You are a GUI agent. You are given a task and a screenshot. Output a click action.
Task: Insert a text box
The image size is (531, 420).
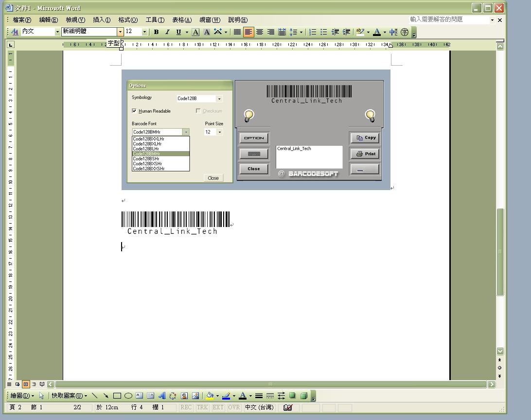tap(139, 396)
